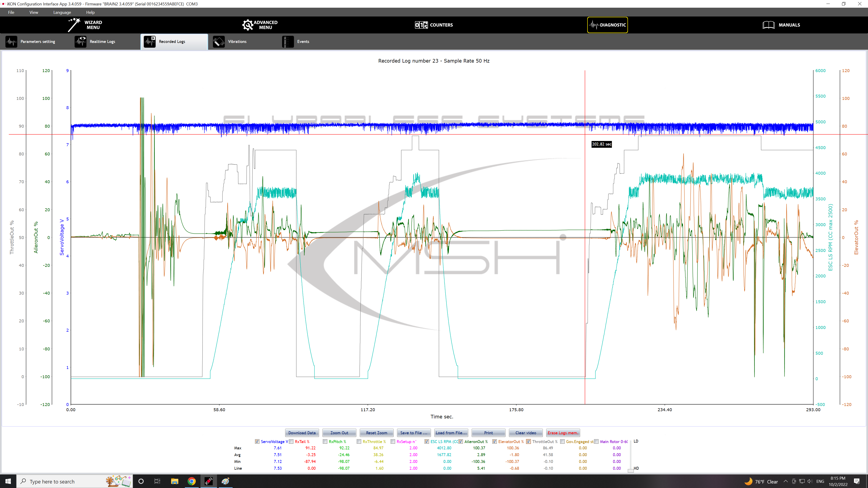Click the 202.82 sec cursor label
This screenshot has width=868, height=488.
tap(601, 144)
